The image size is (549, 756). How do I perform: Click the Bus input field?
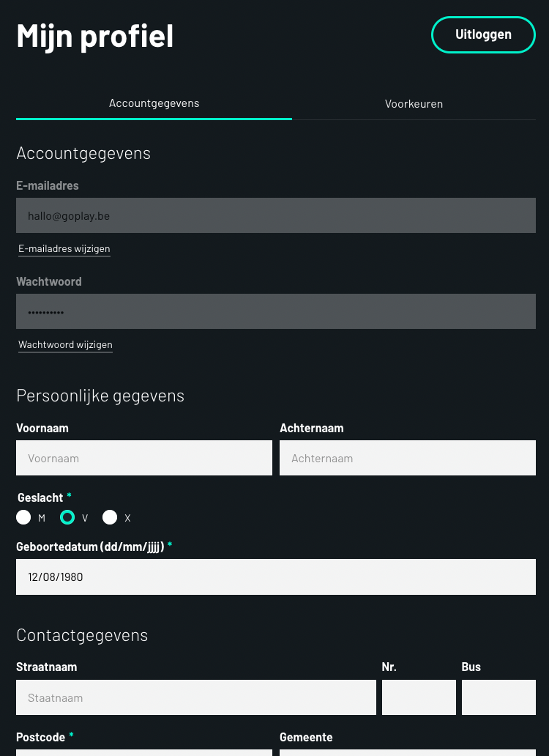pyautogui.click(x=498, y=697)
